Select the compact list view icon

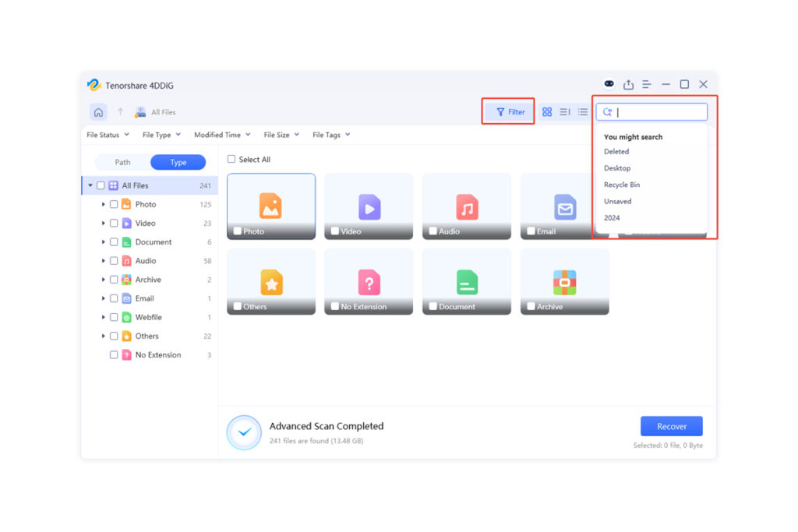[582, 111]
